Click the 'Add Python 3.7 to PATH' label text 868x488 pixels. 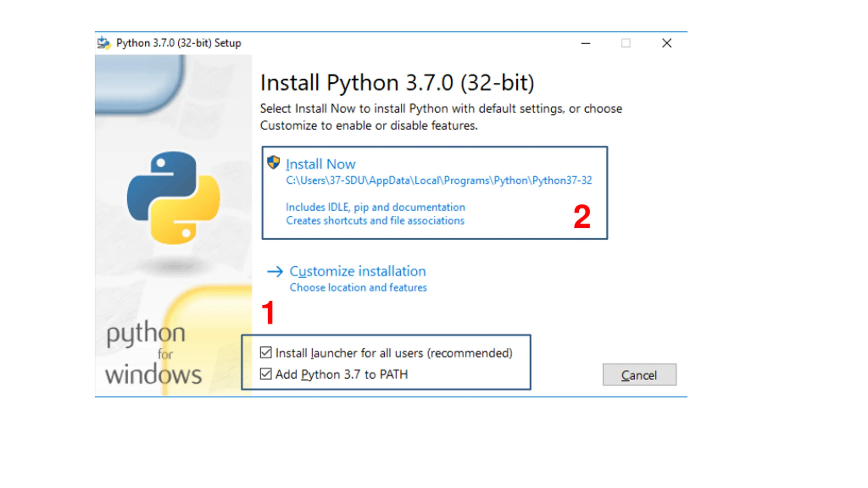341,374
